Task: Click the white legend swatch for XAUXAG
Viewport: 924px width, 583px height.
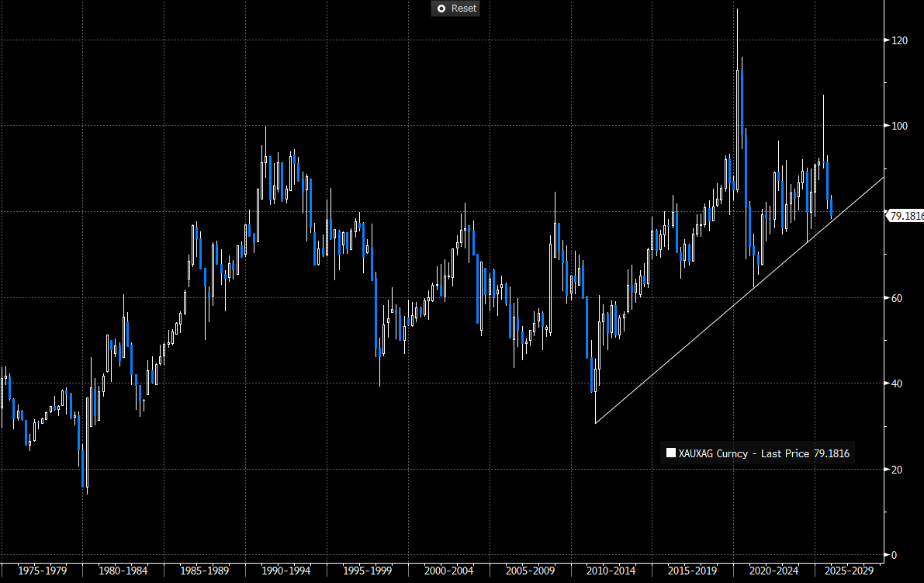Action: [670, 453]
